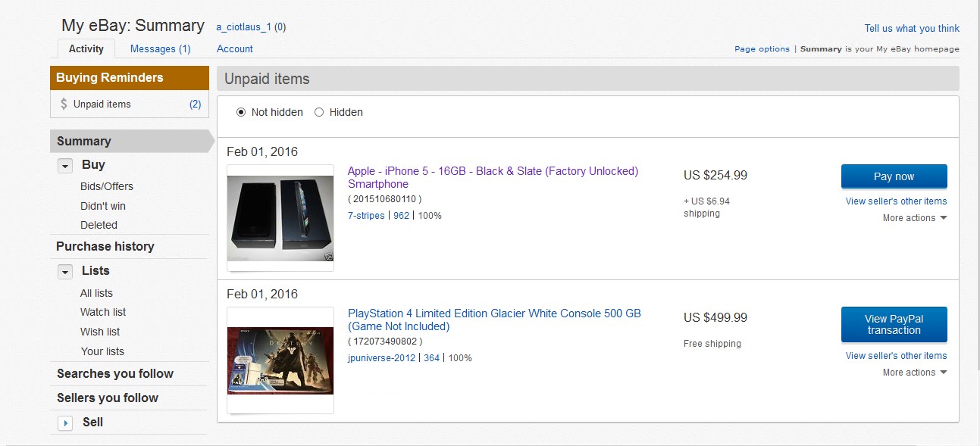This screenshot has height=446, width=980.
Task: Click the dollar sign Unpaid items icon
Action: (64, 104)
